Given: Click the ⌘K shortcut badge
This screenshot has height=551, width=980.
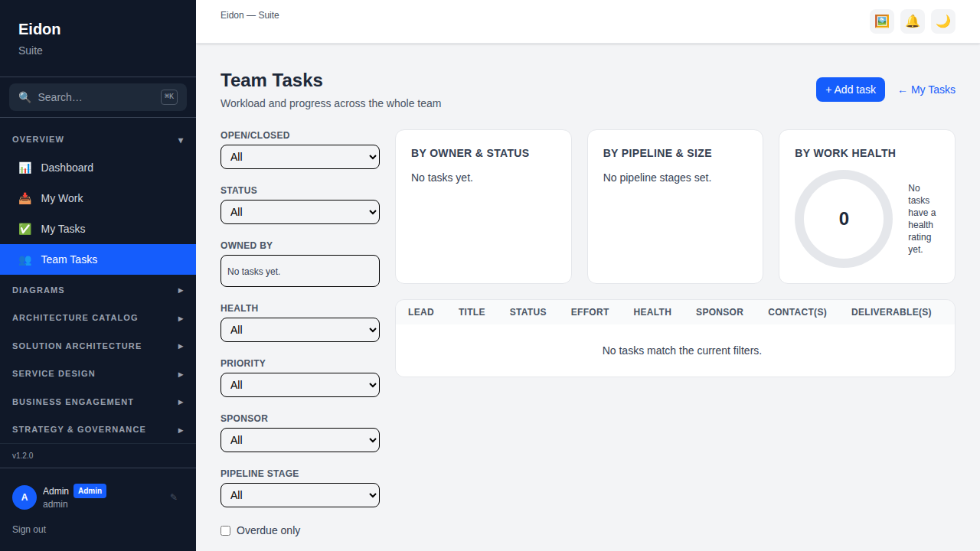Looking at the screenshot, I should pos(169,97).
